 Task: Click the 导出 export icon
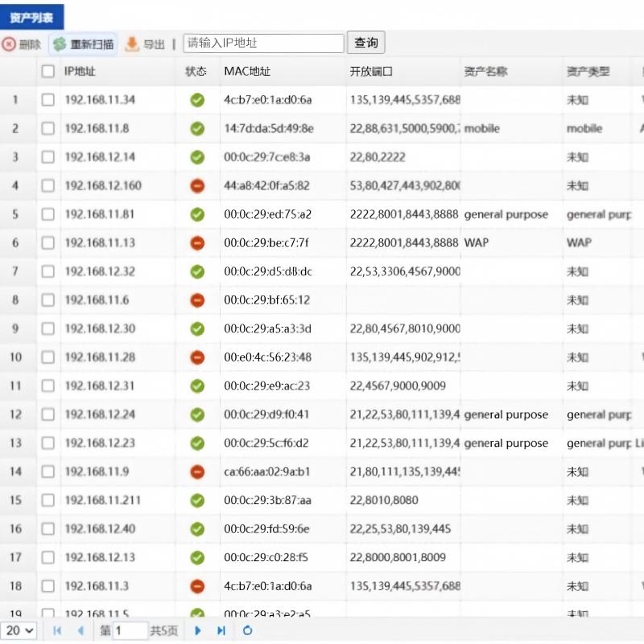click(132, 44)
